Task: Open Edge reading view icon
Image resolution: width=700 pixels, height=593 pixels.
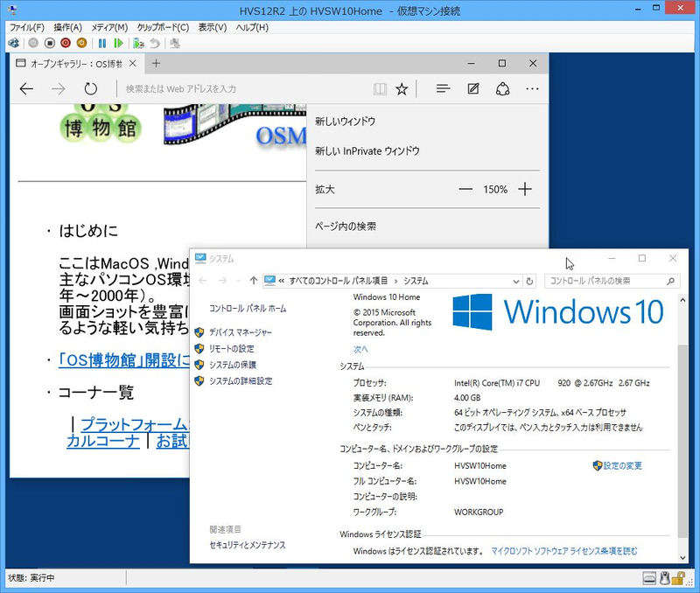Action: [x=380, y=89]
